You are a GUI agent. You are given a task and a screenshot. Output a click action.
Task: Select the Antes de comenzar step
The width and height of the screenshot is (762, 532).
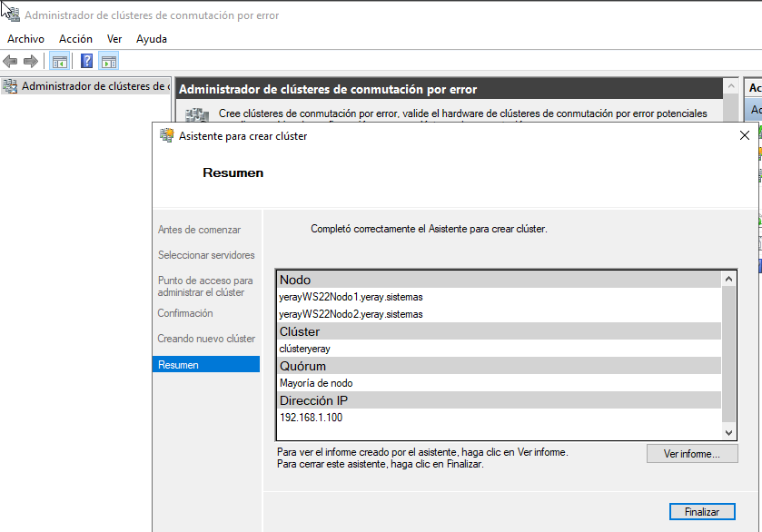(x=199, y=230)
